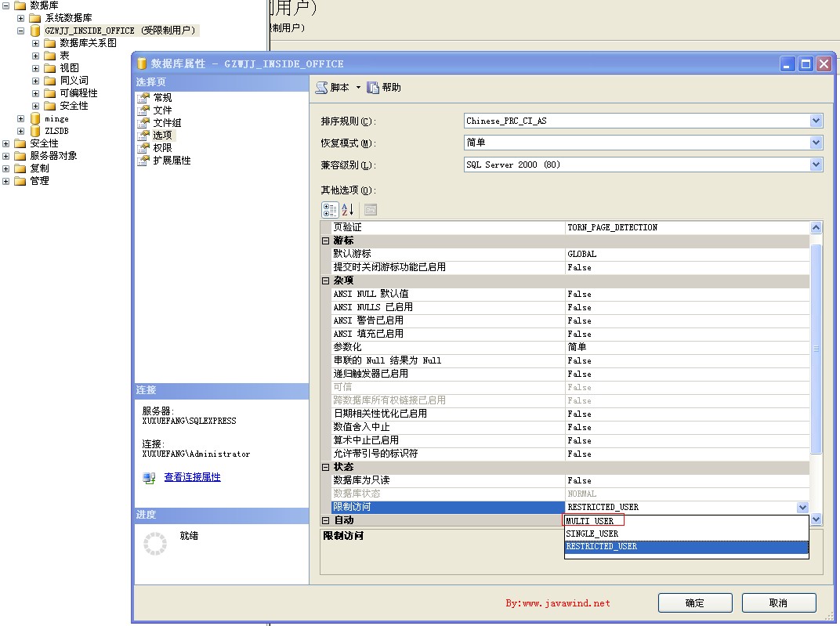Open the 帮助 help icon
The image size is (840, 626).
tap(373, 88)
